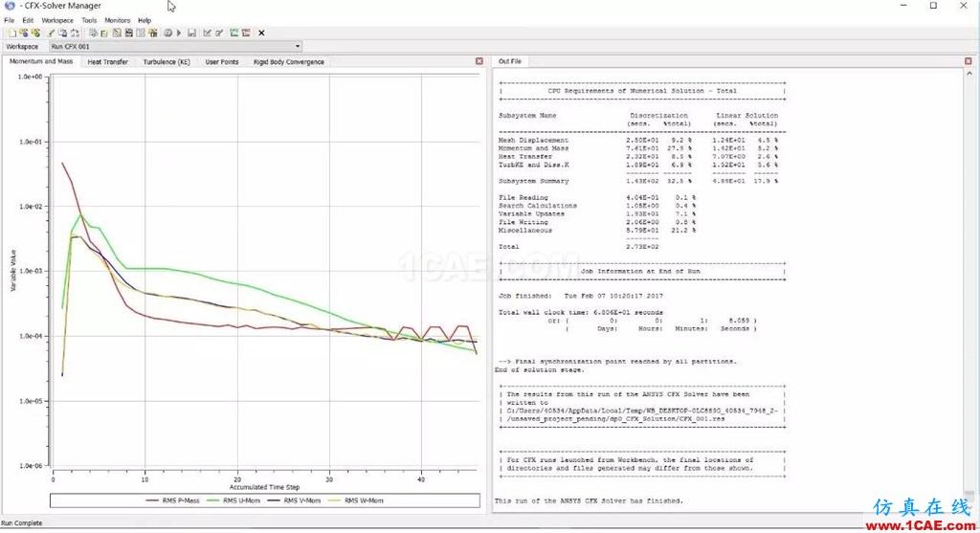Click 'Momentum and Mass' row in Out File
The height and width of the screenshot is (533, 980).
pyautogui.click(x=638, y=148)
